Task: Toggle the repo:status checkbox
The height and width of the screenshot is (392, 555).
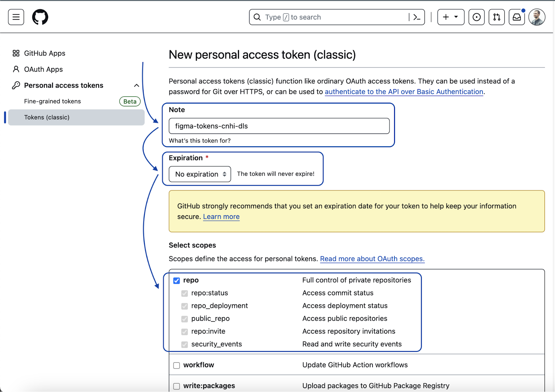Action: tap(185, 293)
